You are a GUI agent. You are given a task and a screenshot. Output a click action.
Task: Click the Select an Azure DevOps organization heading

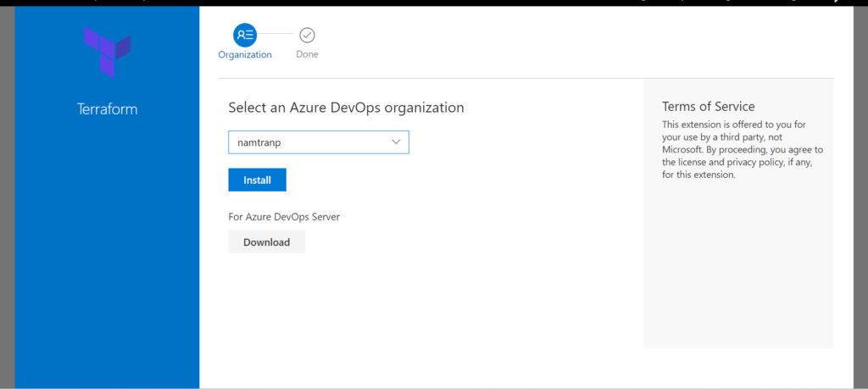[346, 108]
